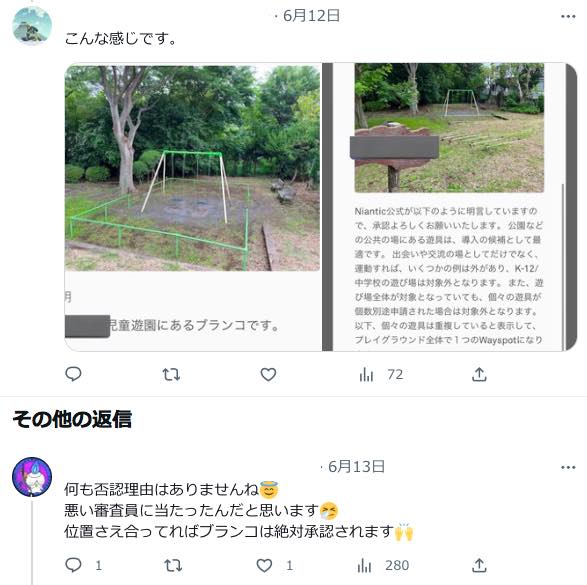The image size is (587, 585).
Task: Select the こんな感じです tweet text
Action: pyautogui.click(x=120, y=39)
